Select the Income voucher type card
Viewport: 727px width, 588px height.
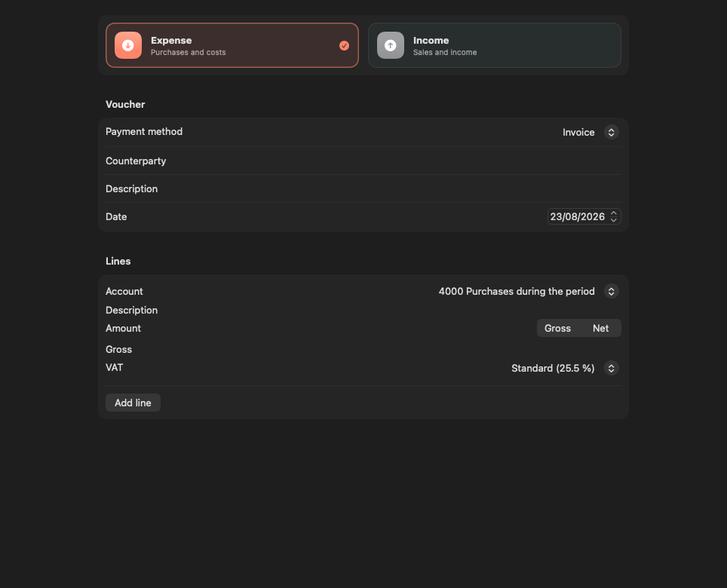point(495,45)
